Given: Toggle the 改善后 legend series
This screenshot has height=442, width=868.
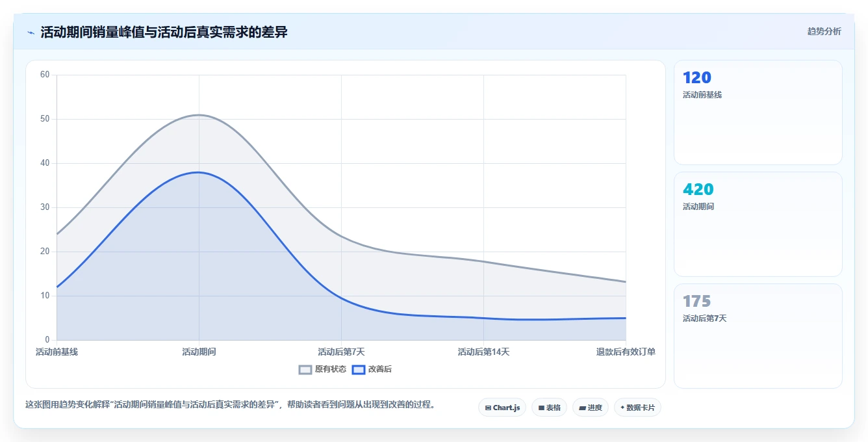Looking at the screenshot, I should pos(372,369).
